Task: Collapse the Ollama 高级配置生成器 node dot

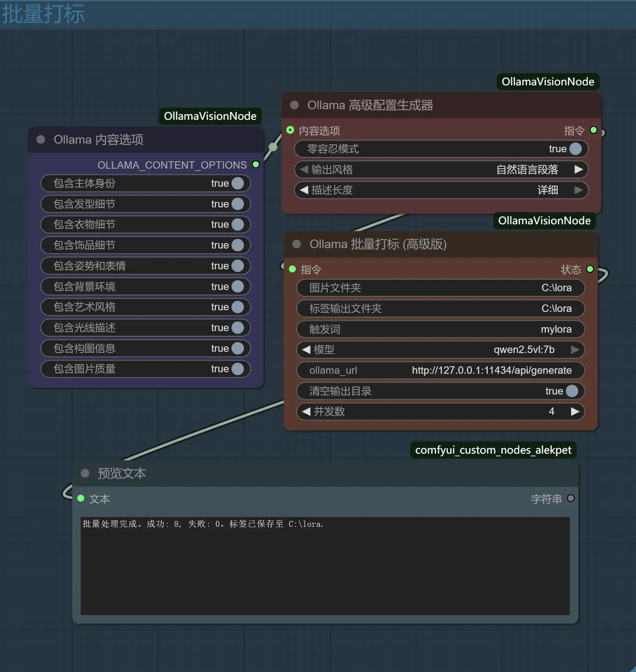Action: pos(295,105)
